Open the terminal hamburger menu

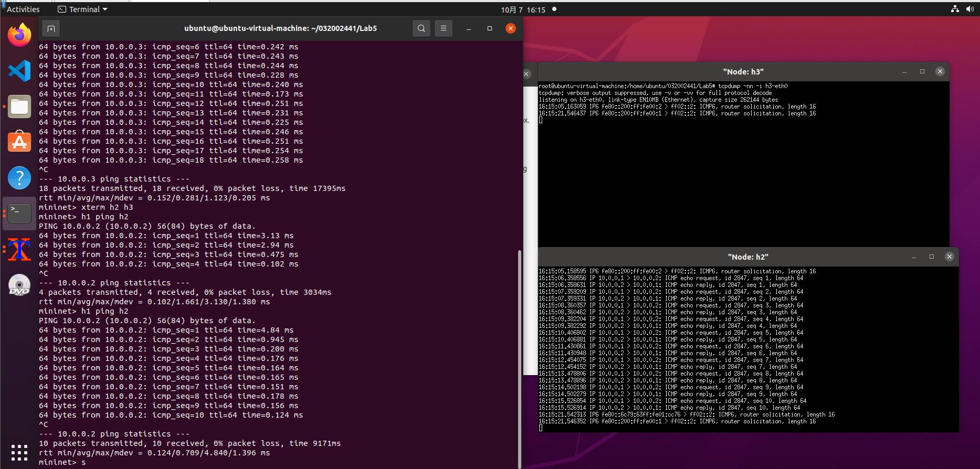pyautogui.click(x=444, y=28)
